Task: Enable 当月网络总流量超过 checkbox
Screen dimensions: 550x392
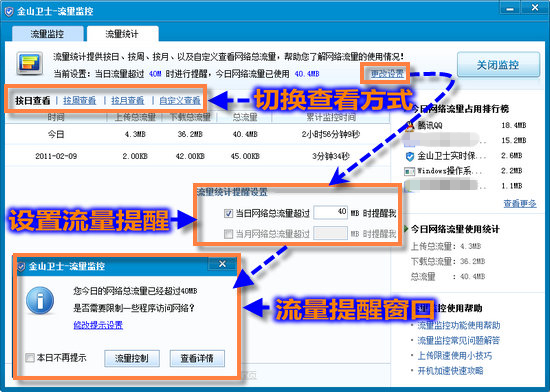Action: point(228,234)
